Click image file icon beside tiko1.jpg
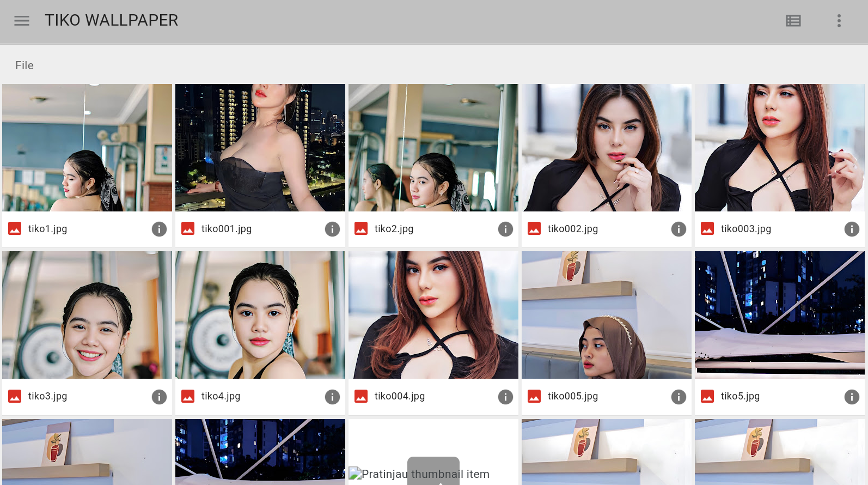The height and width of the screenshot is (485, 868). pos(15,229)
